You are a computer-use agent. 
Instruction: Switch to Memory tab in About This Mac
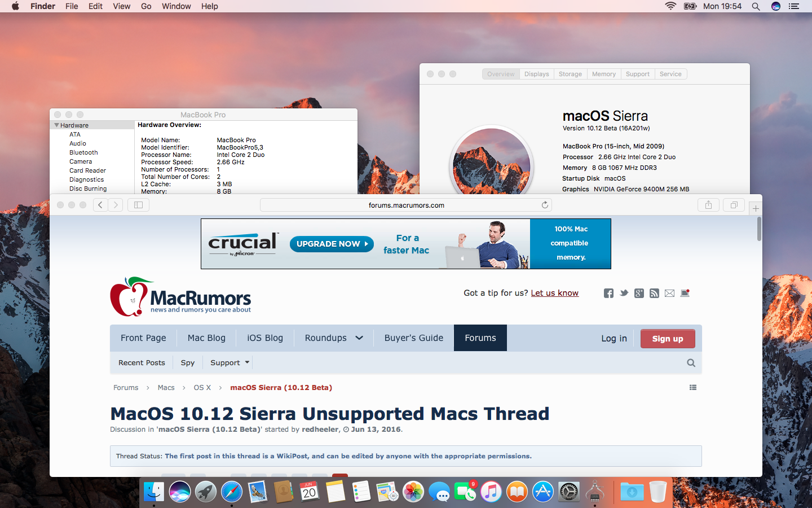click(604, 74)
